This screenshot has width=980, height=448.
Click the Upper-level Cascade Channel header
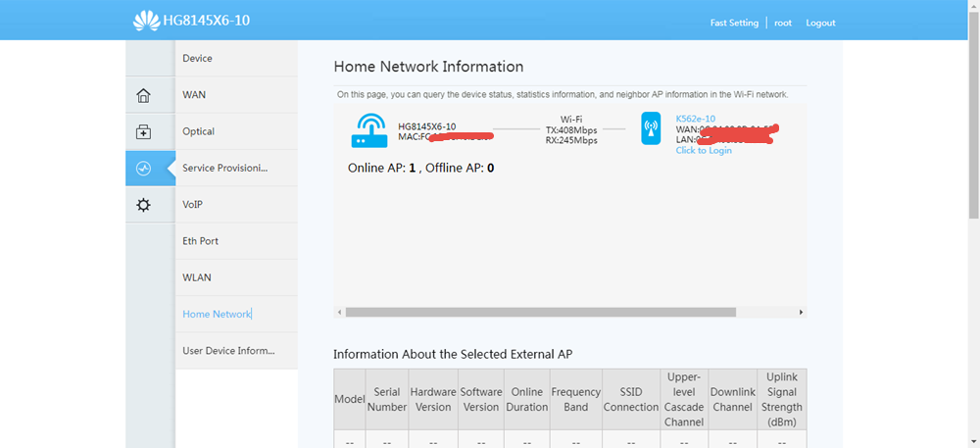click(684, 399)
